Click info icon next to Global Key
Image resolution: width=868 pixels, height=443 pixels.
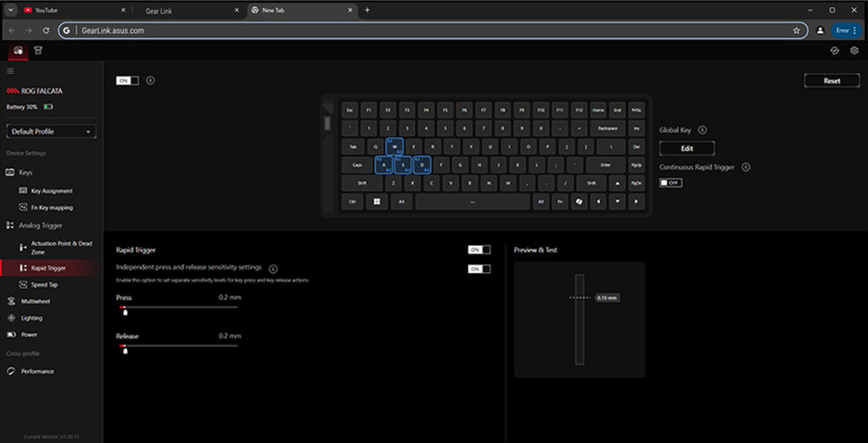tap(702, 130)
